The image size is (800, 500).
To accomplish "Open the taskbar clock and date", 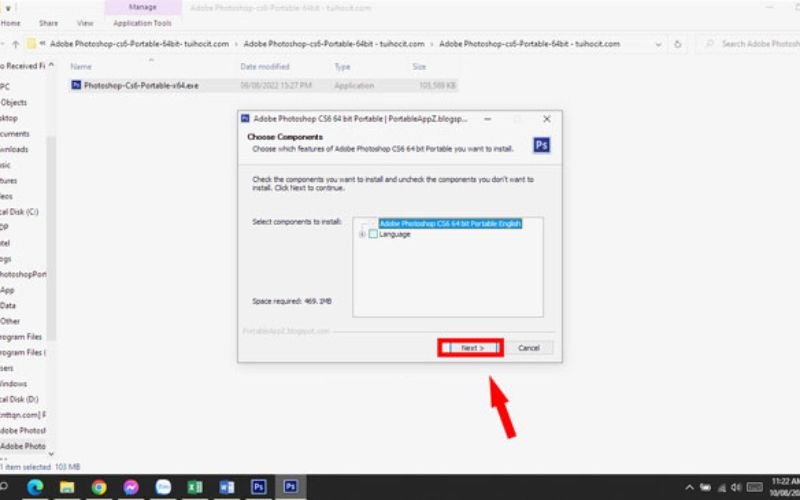I will (x=785, y=487).
